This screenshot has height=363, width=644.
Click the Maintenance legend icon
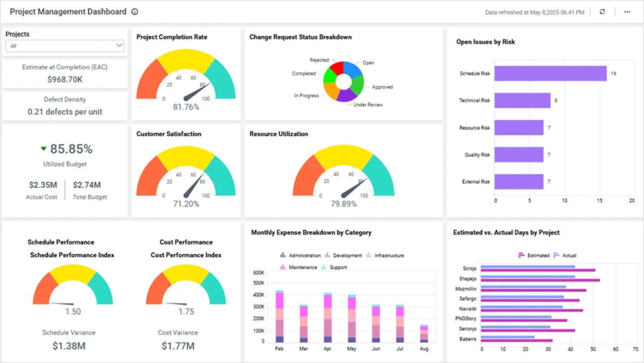[x=283, y=267]
